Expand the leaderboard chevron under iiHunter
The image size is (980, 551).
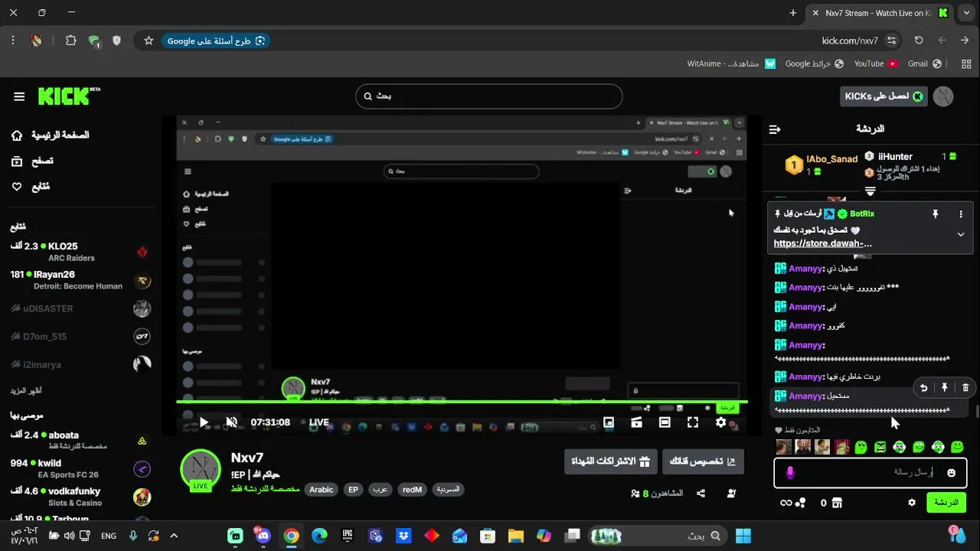[x=871, y=191]
